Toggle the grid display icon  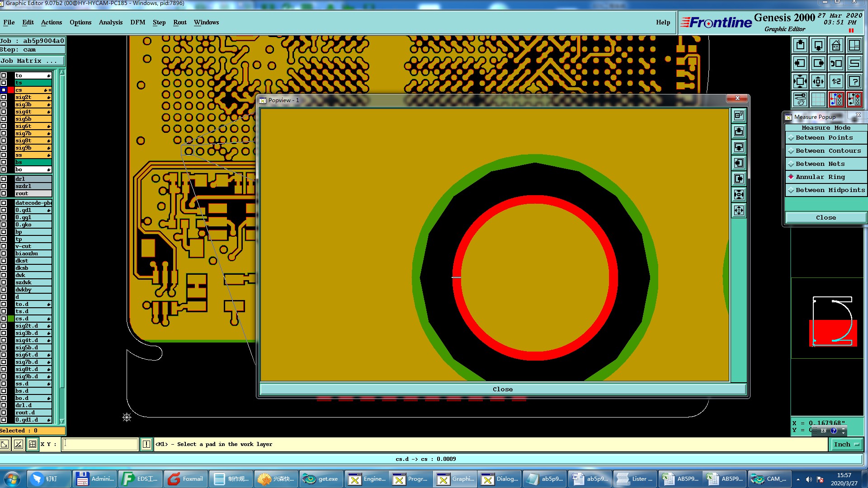[x=818, y=99]
